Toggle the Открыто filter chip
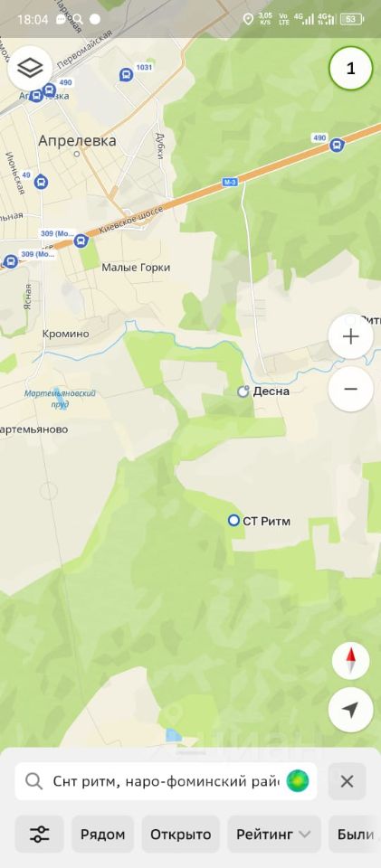 point(180,834)
